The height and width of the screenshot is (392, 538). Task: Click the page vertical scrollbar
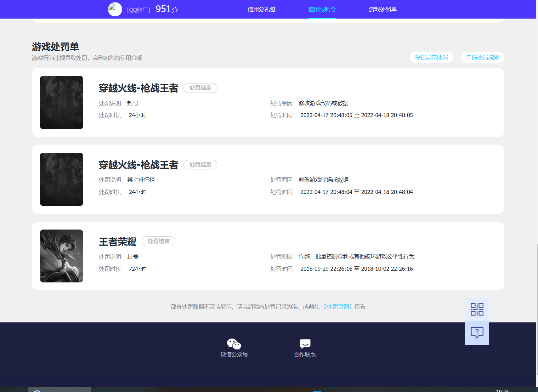click(537, 310)
